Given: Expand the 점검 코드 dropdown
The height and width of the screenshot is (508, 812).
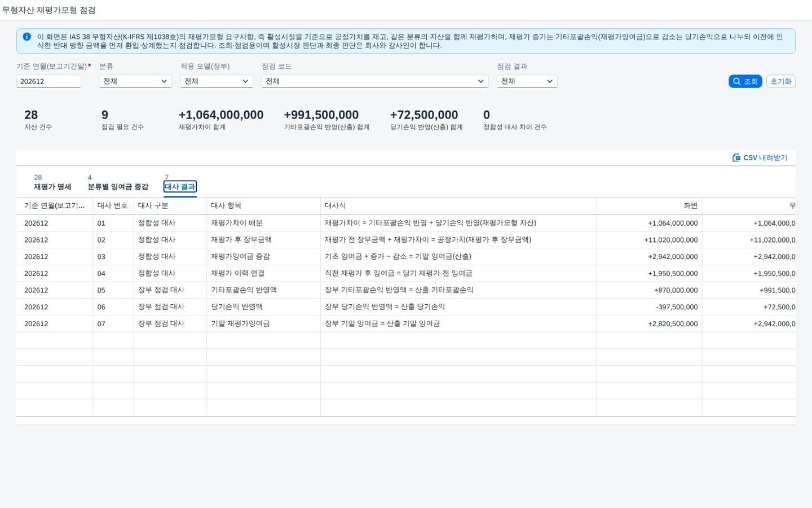Looking at the screenshot, I should pyautogui.click(x=374, y=81).
